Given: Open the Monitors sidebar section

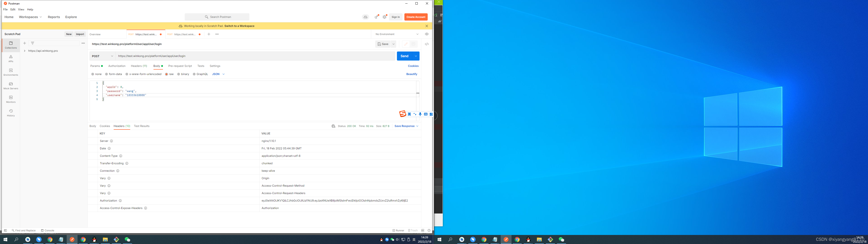Looking at the screenshot, I should [x=11, y=99].
